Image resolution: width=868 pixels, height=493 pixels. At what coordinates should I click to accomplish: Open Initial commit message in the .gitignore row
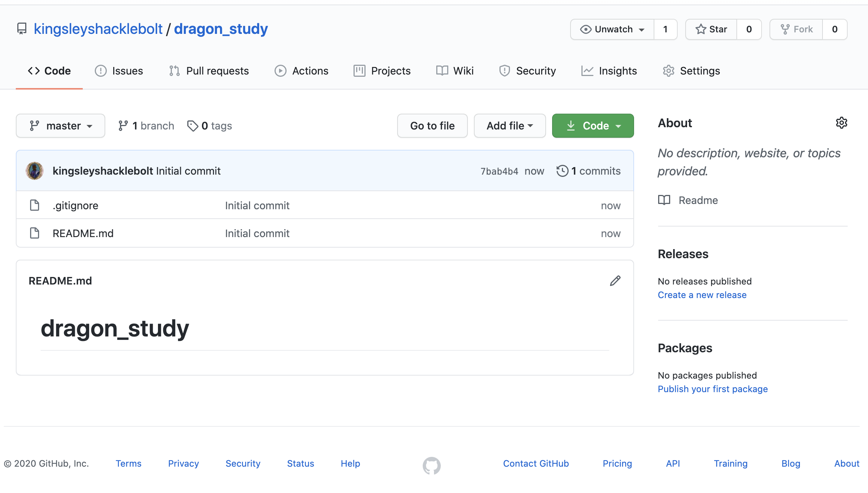[257, 205]
